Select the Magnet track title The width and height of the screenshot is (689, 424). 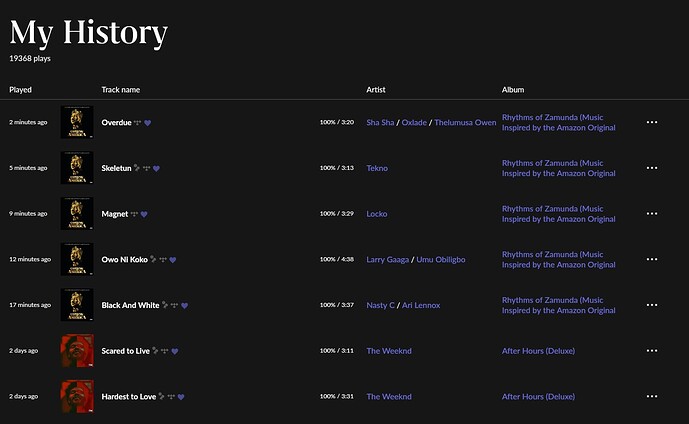point(115,214)
